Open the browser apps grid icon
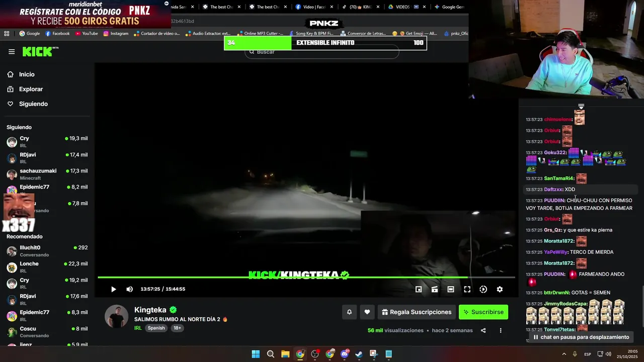The height and width of the screenshot is (362, 644). pyautogui.click(x=7, y=34)
